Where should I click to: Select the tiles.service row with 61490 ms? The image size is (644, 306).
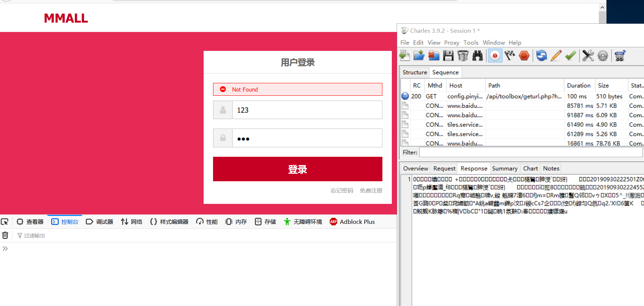click(x=522, y=125)
